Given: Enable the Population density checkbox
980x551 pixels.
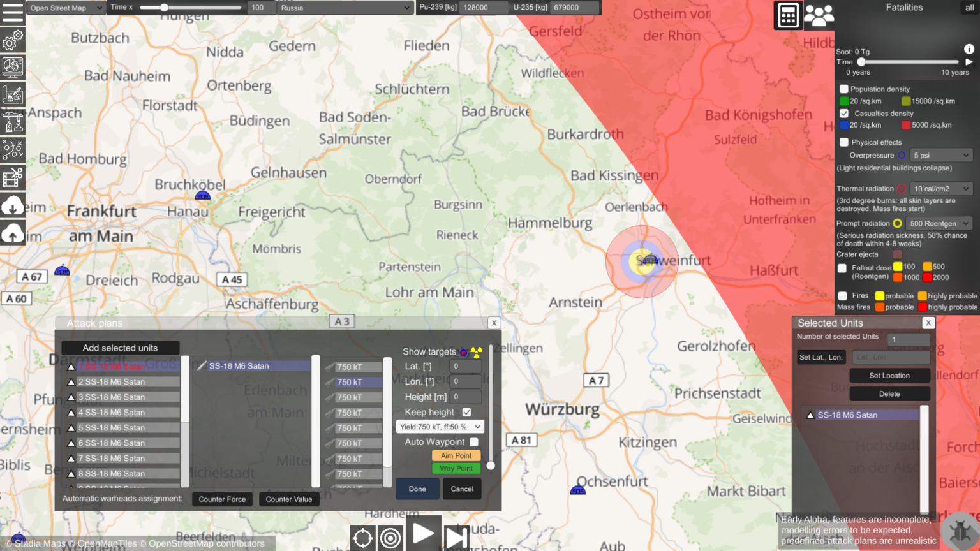Looking at the screenshot, I should [843, 89].
